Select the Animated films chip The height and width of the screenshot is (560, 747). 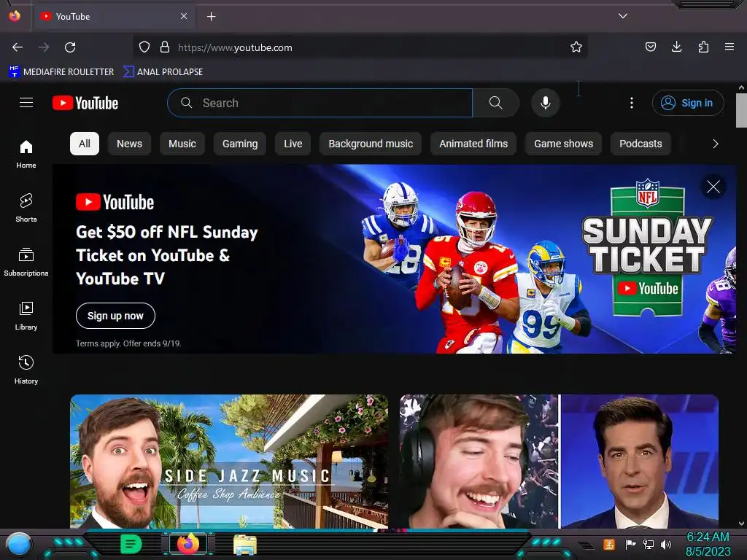tap(473, 144)
